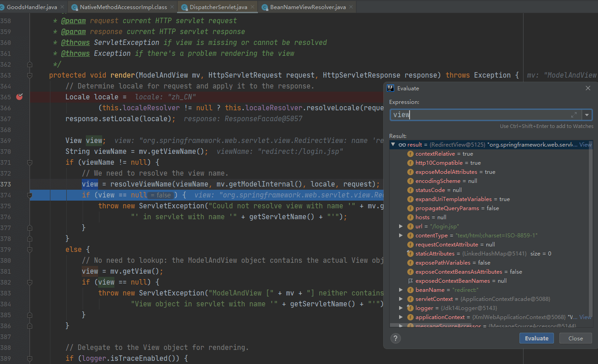Screen dimensions: 598x364
Task: Click the field icon beside exposePathVariables
Action: [410, 263]
